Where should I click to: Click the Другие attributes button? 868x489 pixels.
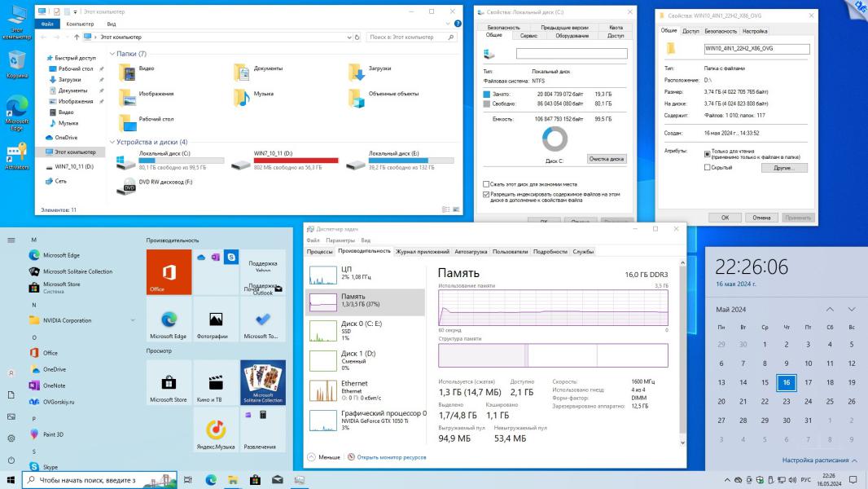[784, 168]
